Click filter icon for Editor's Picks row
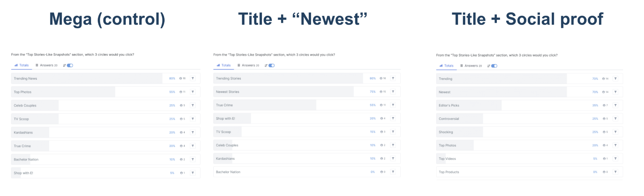Image resolution: width=644 pixels, height=196 pixels. pyautogui.click(x=616, y=105)
